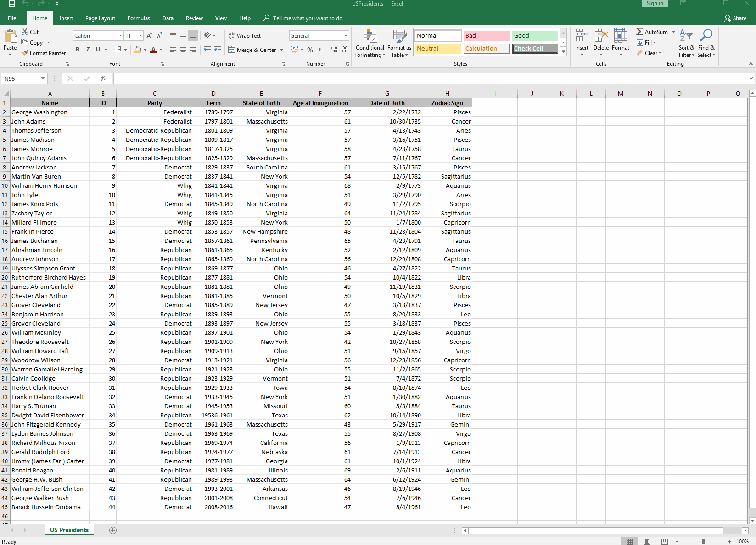The width and height of the screenshot is (756, 545).
Task: Open the font name Calibri dropdown
Action: coord(120,35)
